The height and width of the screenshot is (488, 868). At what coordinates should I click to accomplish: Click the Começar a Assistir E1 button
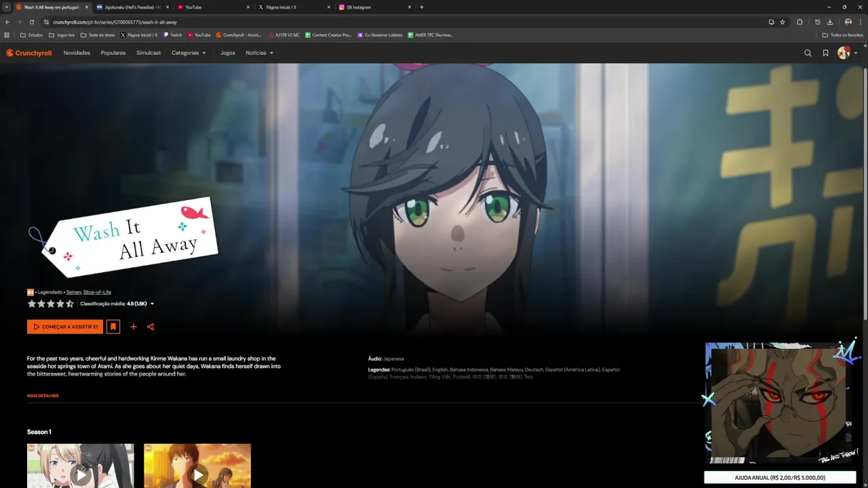[x=65, y=327]
